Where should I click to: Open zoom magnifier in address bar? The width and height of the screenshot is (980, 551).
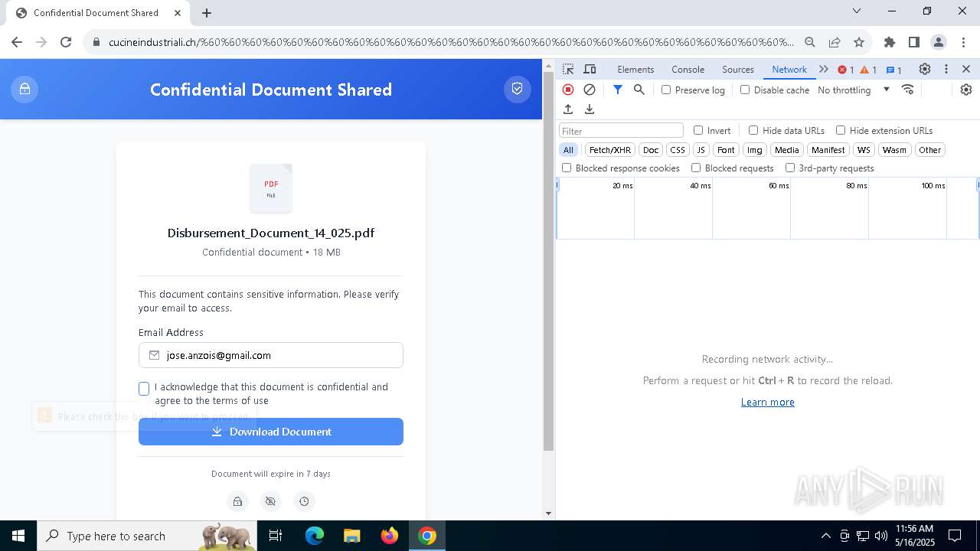coord(810,42)
